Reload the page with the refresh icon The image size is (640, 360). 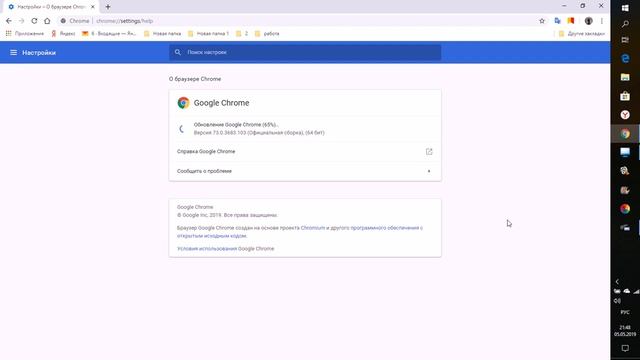click(34, 21)
